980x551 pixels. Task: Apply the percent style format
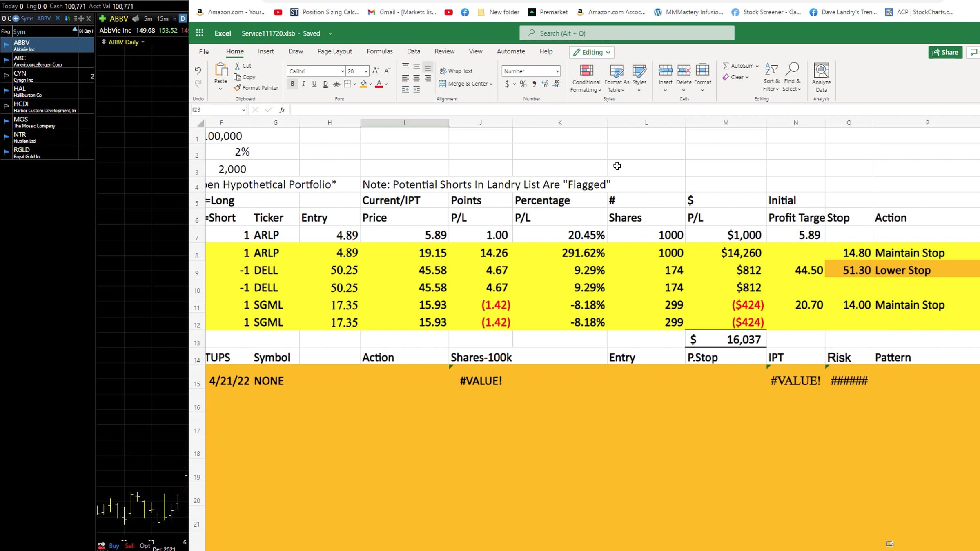[x=523, y=84]
